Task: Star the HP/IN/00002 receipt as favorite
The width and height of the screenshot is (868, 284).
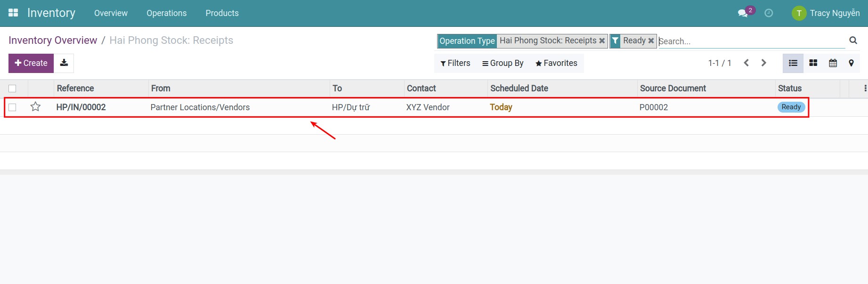Action: [x=35, y=107]
